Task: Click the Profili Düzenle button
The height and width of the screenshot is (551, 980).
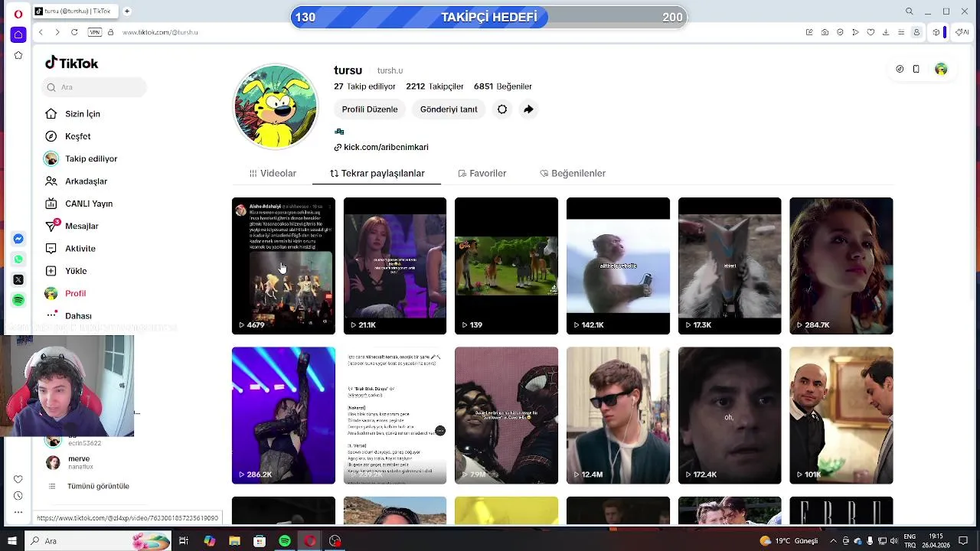Action: point(370,109)
